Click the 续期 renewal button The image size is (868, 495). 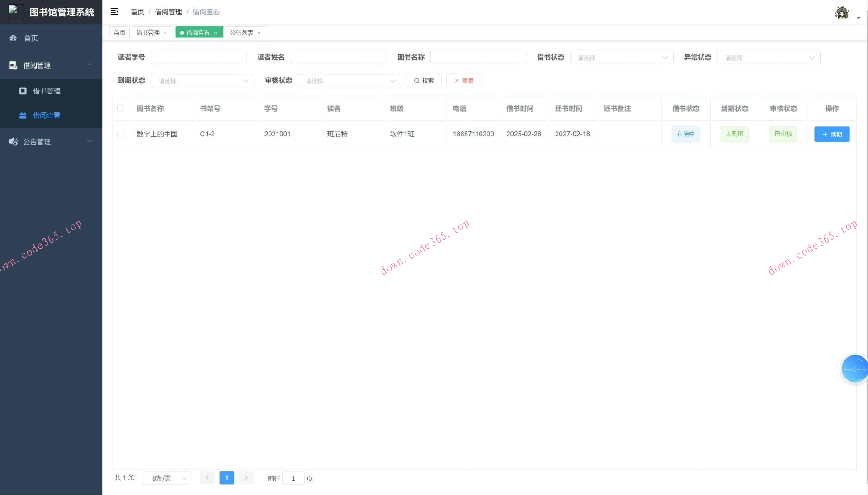(831, 134)
